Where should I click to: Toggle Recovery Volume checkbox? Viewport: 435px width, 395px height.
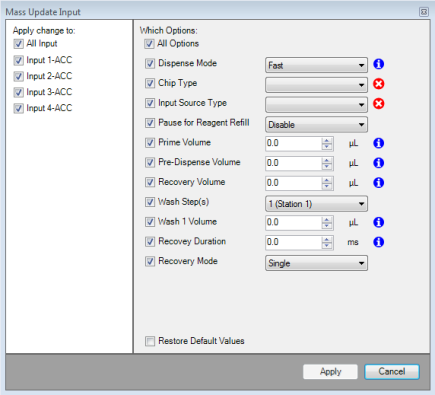click(150, 182)
